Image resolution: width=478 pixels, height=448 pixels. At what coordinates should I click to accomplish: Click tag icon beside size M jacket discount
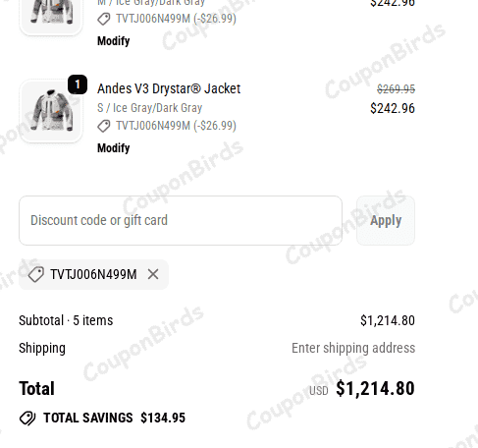[104, 19]
